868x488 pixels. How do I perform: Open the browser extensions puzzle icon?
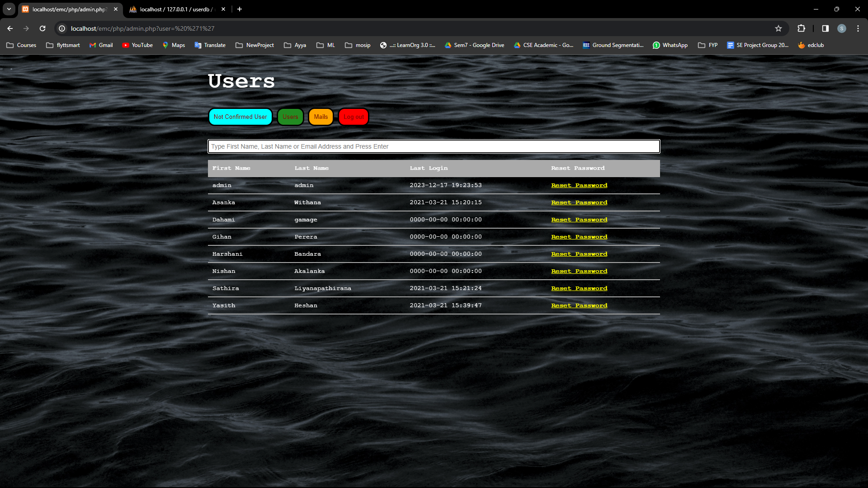[x=801, y=28]
